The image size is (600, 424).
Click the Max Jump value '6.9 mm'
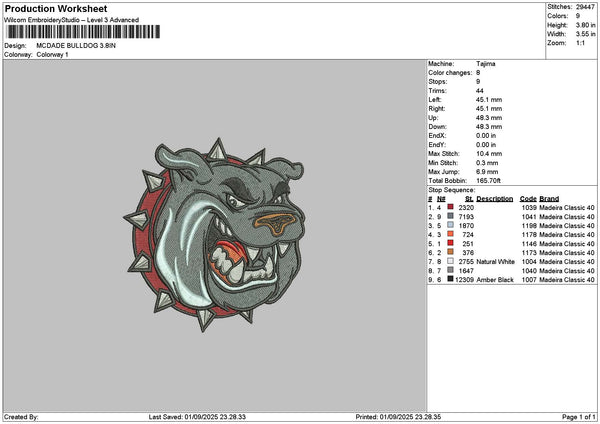(x=487, y=172)
